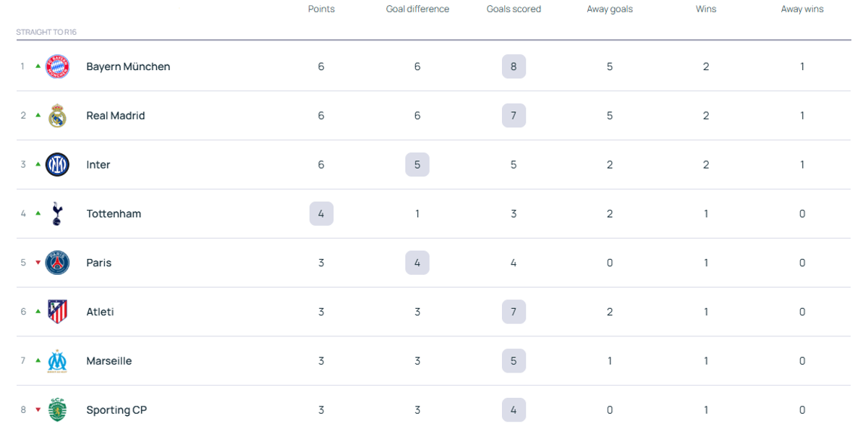Open the Bayern München team link

tap(128, 67)
